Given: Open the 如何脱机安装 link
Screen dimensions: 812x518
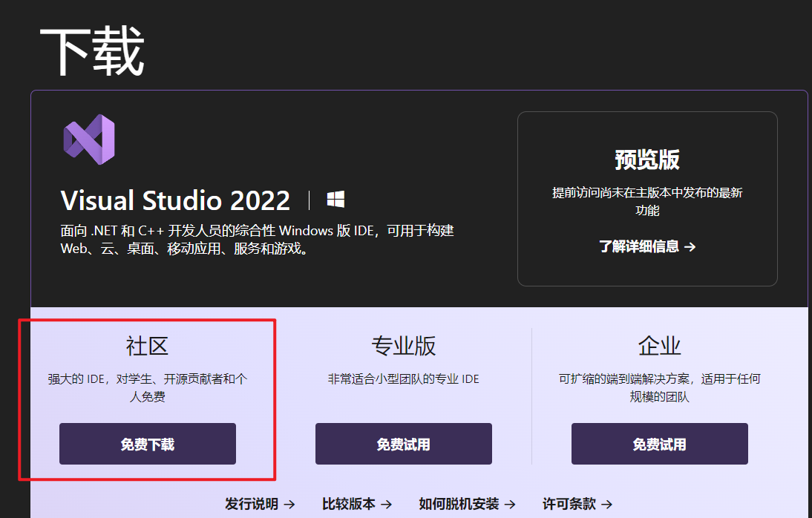Looking at the screenshot, I should click(x=467, y=504).
